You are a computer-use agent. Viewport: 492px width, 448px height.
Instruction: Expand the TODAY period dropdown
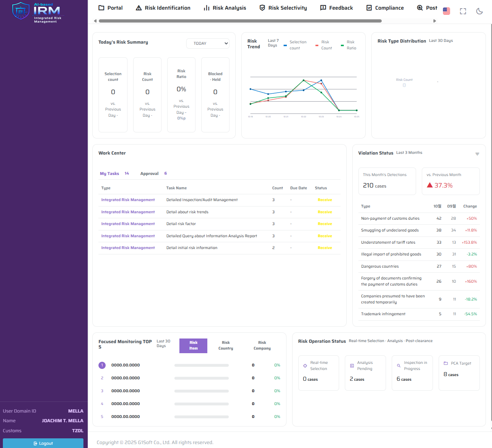point(208,43)
